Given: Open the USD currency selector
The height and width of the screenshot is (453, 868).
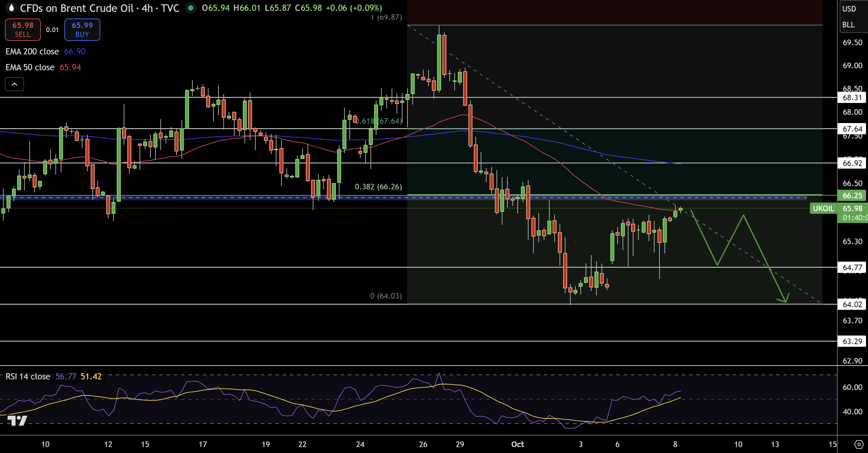Looking at the screenshot, I should coord(849,9).
